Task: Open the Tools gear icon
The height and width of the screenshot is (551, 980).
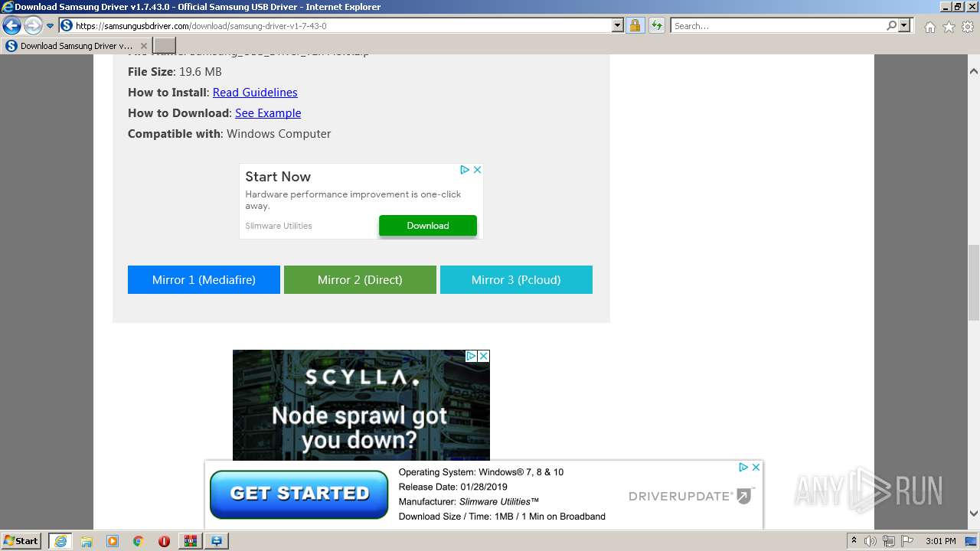Action: (968, 27)
